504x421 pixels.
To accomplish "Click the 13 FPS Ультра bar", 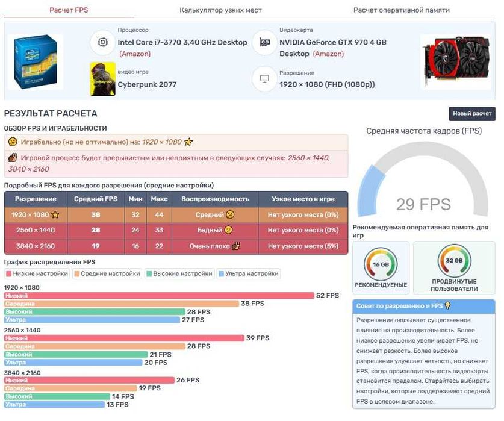I will tap(54, 405).
